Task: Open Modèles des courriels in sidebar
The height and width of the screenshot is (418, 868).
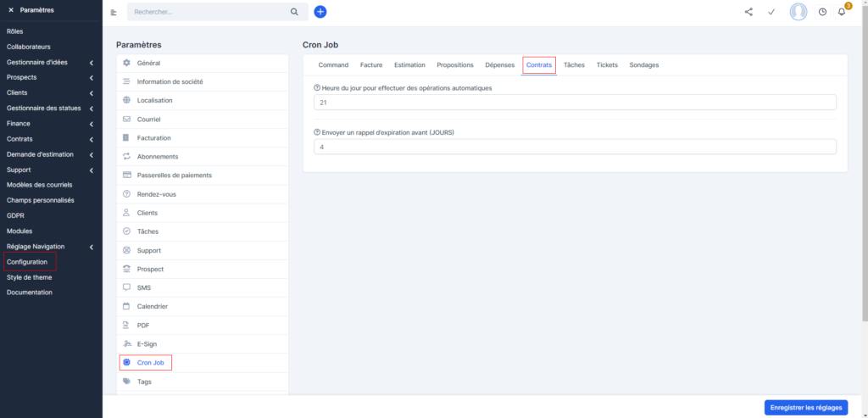Action: pos(39,185)
